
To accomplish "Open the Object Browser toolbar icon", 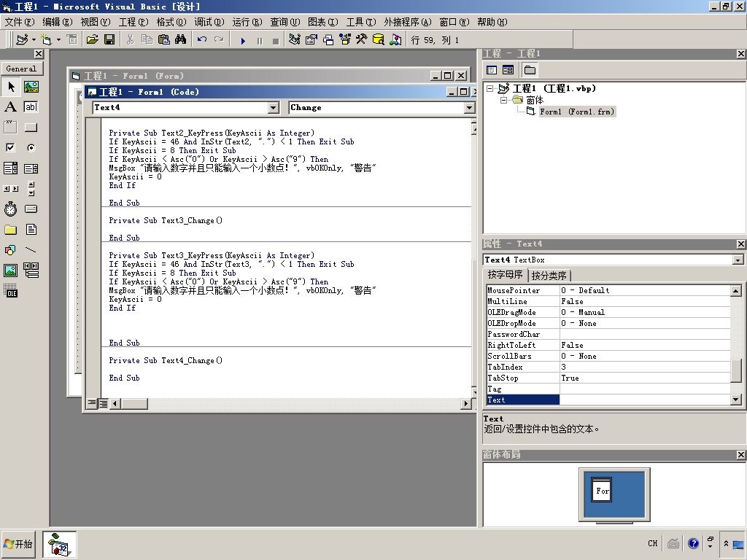I will pyautogui.click(x=345, y=39).
